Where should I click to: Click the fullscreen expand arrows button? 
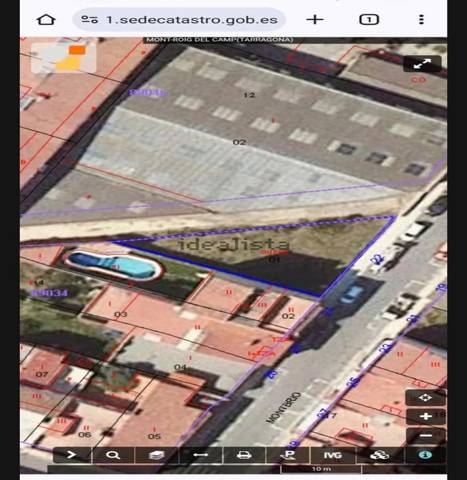(x=422, y=63)
